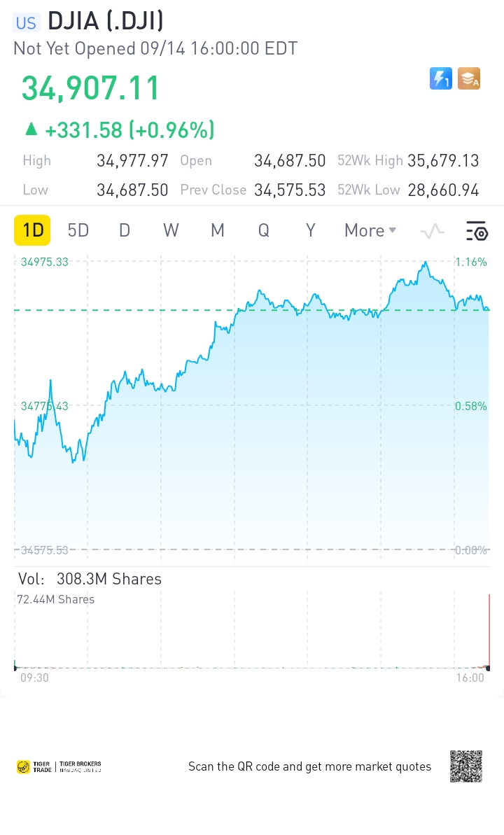Viewport: 504px width, 835px height.
Task: Select the Y yearly chart tab
Action: tap(311, 230)
